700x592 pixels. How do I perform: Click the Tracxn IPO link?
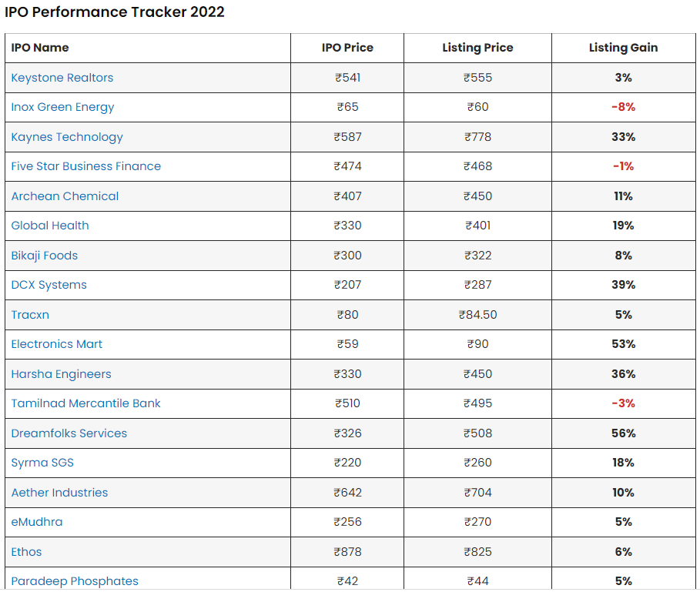tap(30, 315)
